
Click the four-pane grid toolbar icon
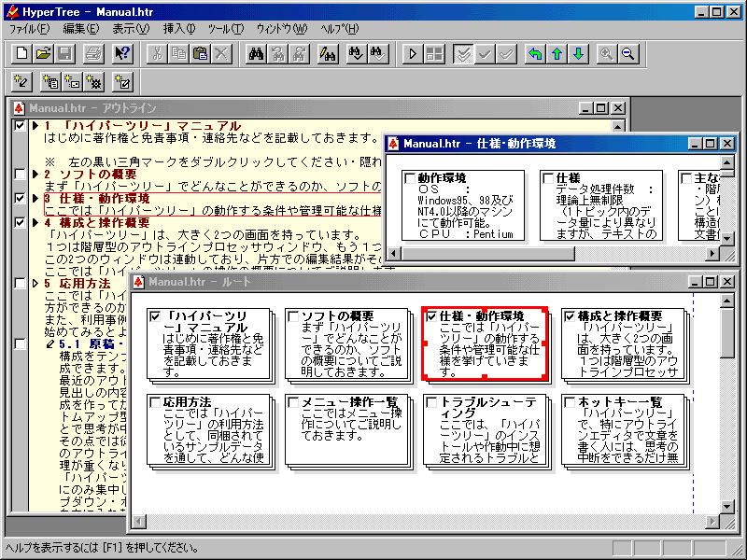pos(434,53)
